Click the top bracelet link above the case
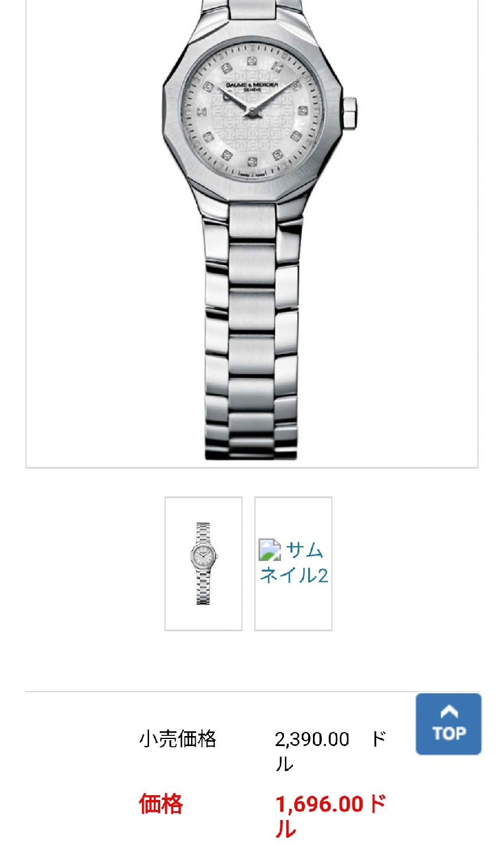504x852 pixels. (252, 8)
